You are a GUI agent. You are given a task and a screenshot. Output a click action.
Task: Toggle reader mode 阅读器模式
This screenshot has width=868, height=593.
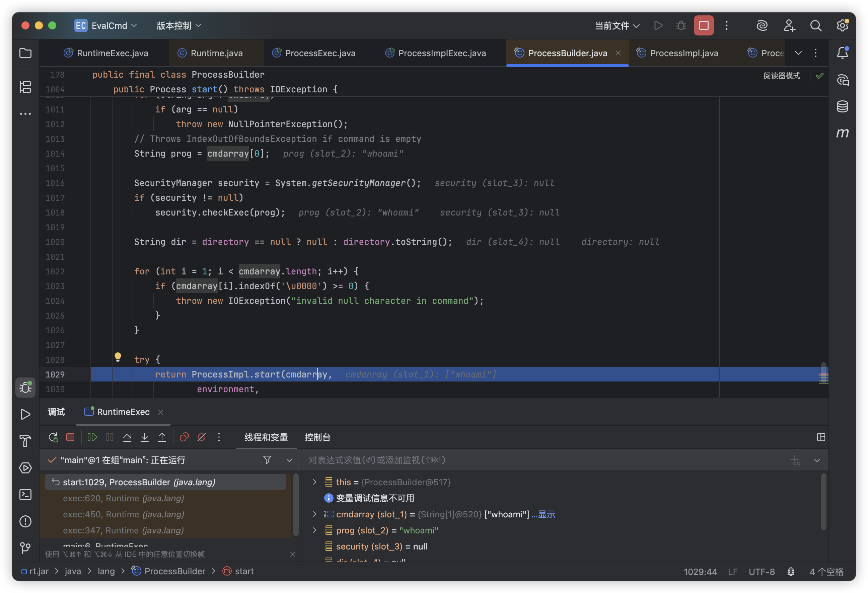click(x=781, y=76)
